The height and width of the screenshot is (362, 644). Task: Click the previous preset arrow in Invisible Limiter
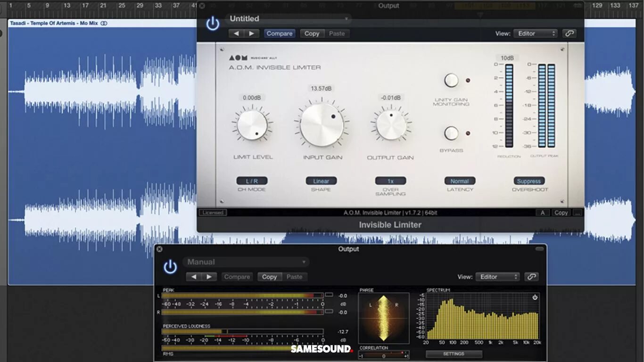[236, 33]
